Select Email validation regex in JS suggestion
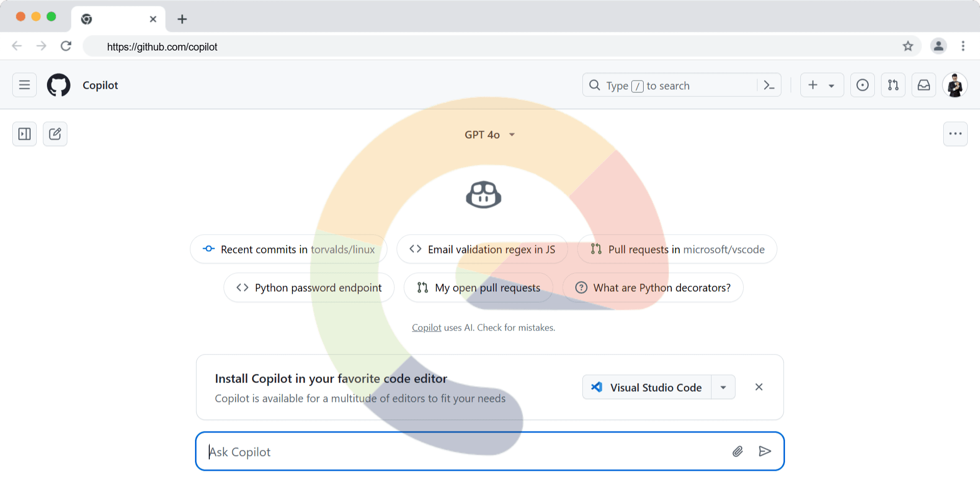The width and height of the screenshot is (980, 482). 482,249
